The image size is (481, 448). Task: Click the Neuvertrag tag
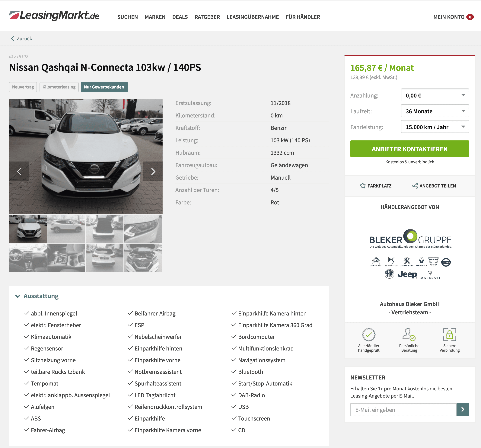[x=23, y=87]
